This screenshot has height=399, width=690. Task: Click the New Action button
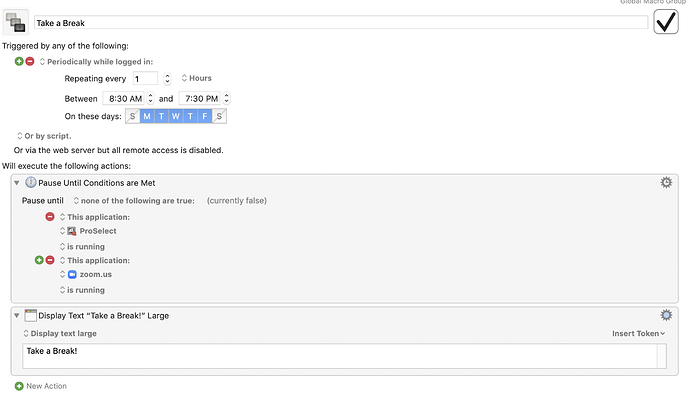click(x=41, y=386)
